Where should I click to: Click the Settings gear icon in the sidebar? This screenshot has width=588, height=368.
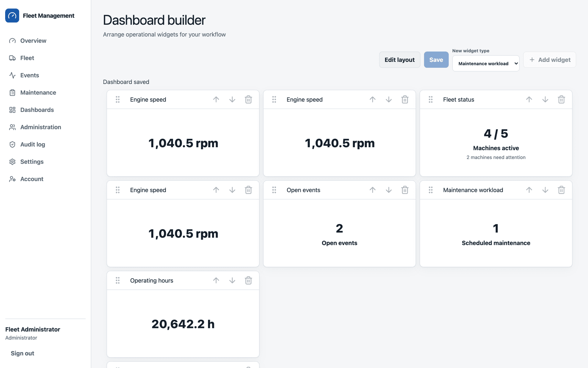coord(12,162)
